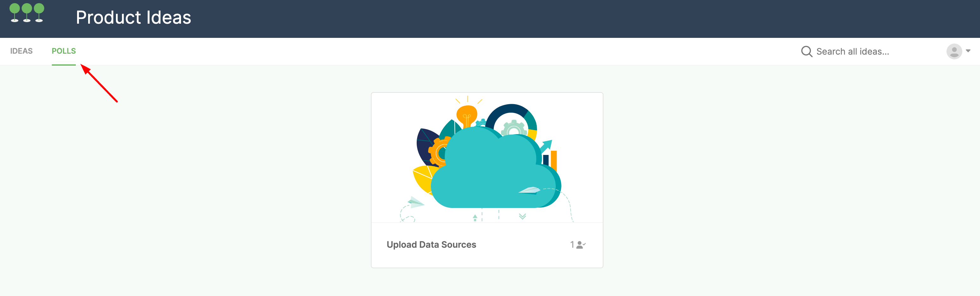Image resolution: width=980 pixels, height=296 pixels.
Task: Click the voter person-check icon
Action: [x=581, y=245]
